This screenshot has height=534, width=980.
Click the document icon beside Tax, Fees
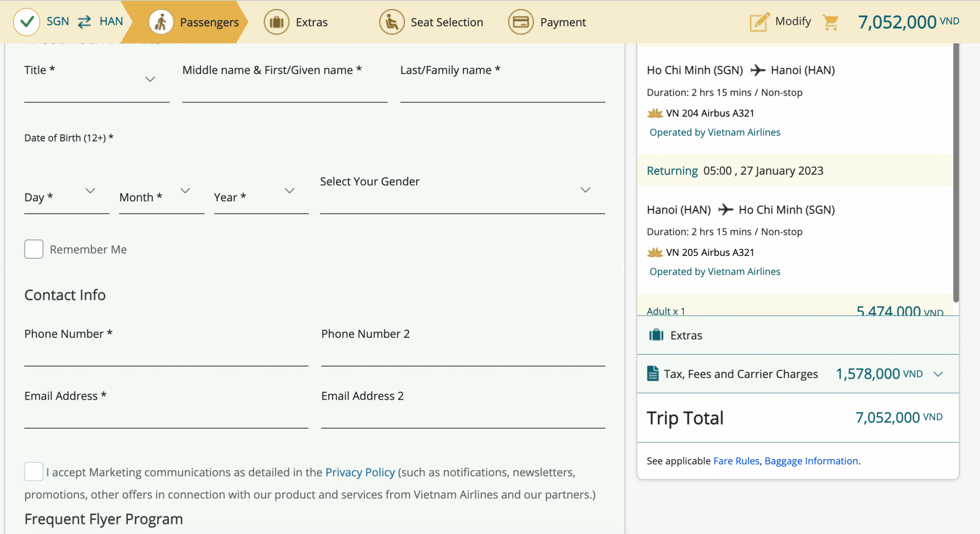pos(653,373)
